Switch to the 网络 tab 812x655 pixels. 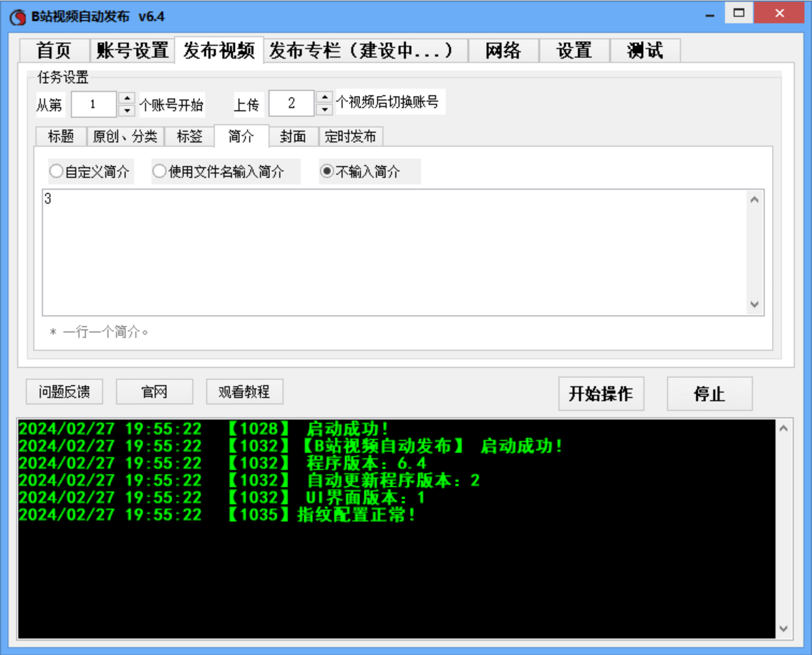tap(503, 50)
